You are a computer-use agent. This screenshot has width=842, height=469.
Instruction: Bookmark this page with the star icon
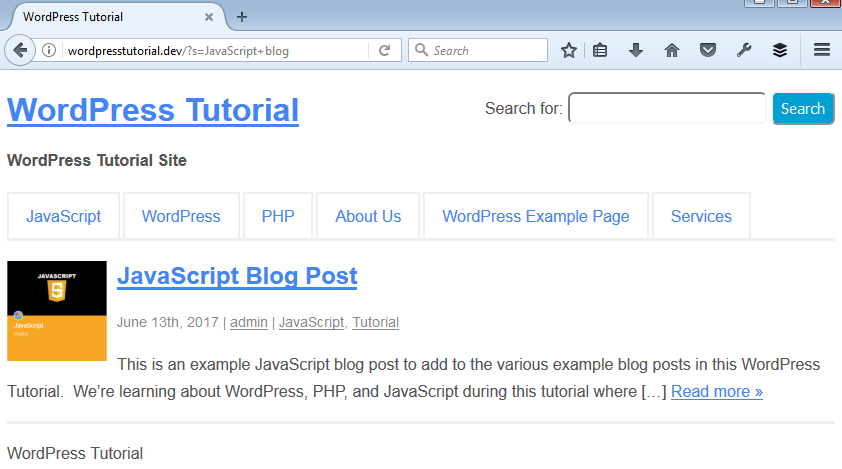point(568,50)
